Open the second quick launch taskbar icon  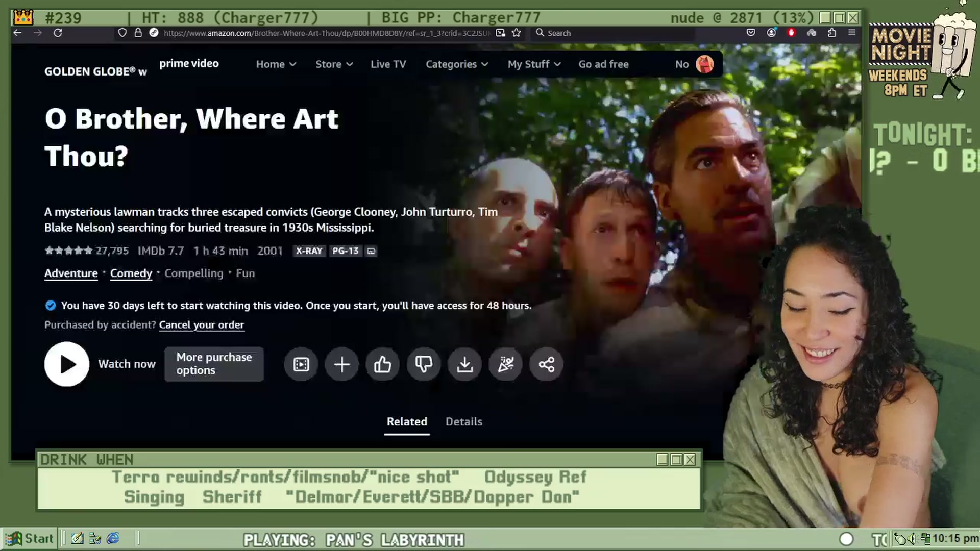(95, 539)
